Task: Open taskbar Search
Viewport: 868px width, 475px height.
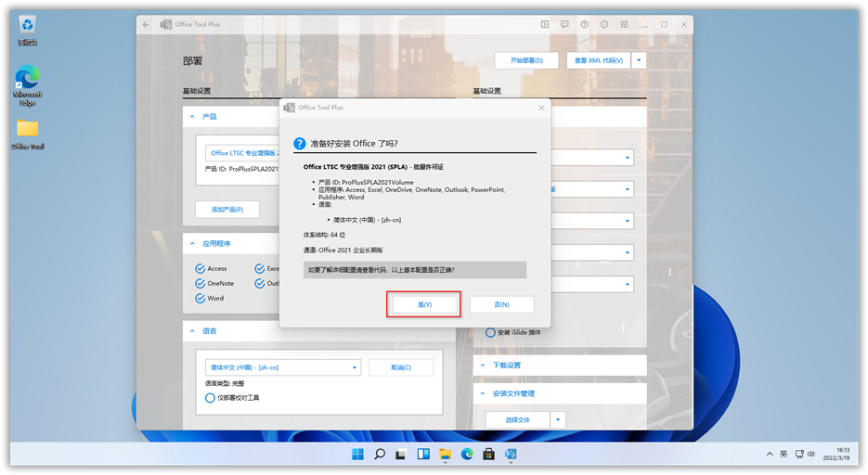Action: pyautogui.click(x=380, y=455)
